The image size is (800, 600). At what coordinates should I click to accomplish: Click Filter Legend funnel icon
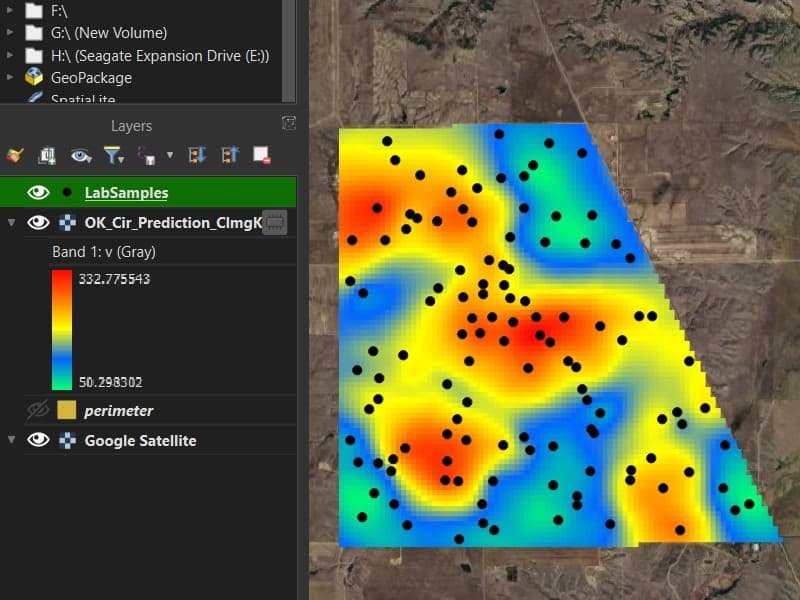(113, 155)
